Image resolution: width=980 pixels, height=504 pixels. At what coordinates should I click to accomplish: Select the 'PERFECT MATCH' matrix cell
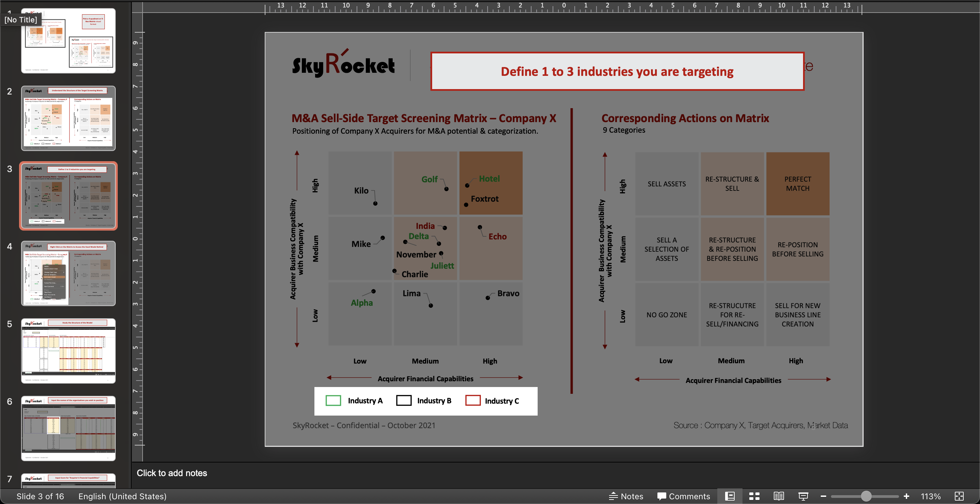tap(797, 184)
